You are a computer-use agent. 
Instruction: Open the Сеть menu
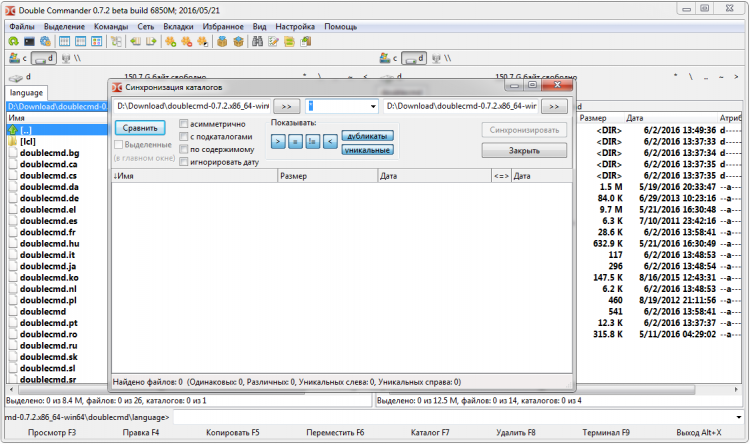146,27
